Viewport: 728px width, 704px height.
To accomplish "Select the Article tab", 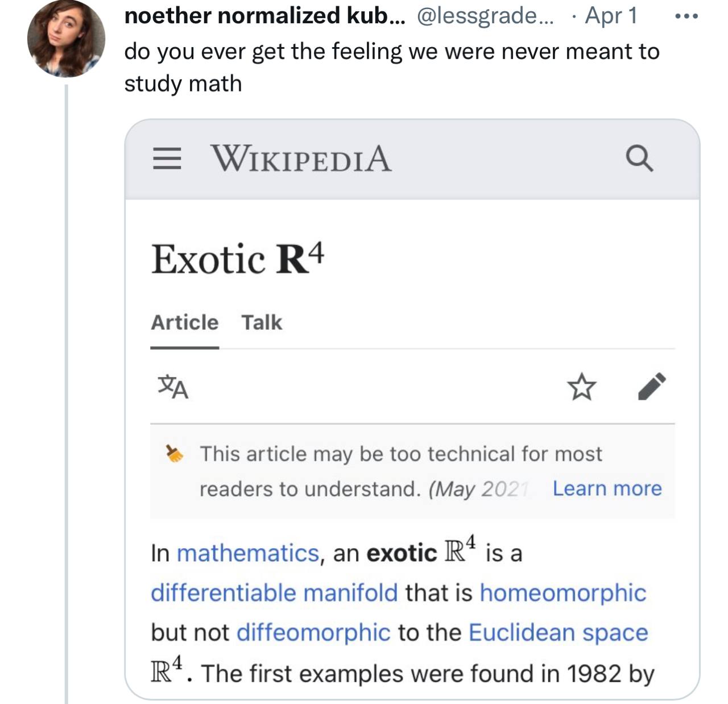I will coord(184,322).
